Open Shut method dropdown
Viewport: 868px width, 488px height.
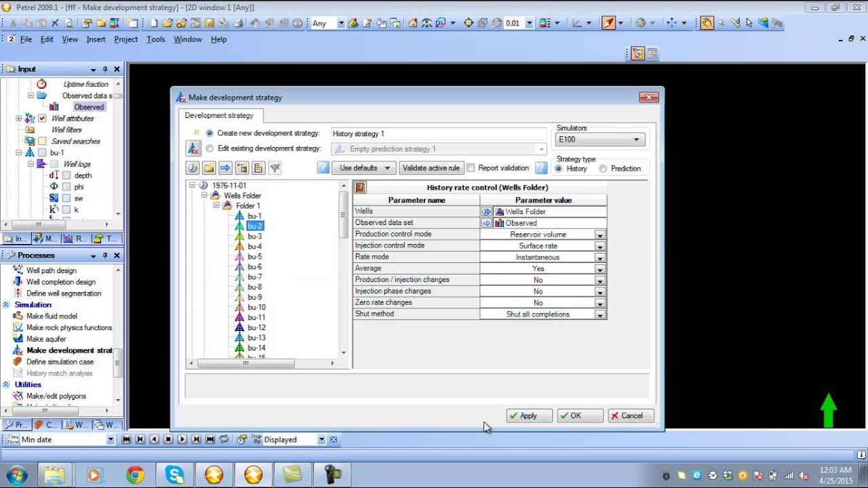pos(599,314)
